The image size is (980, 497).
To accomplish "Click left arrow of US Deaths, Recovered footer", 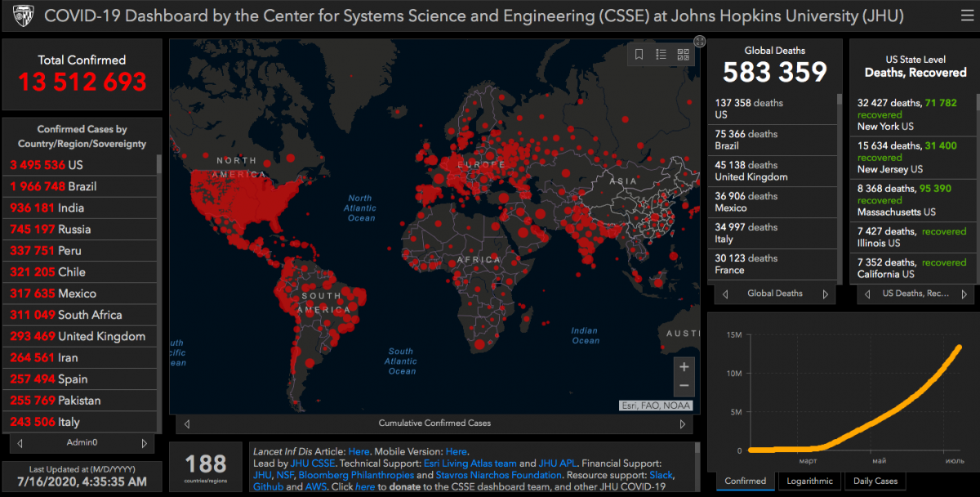I will coord(866,293).
